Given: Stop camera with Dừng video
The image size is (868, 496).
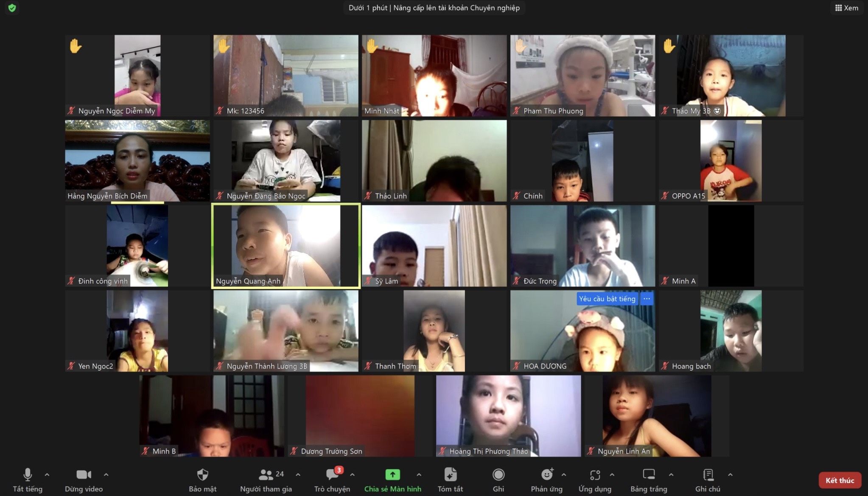Looking at the screenshot, I should coord(84,475).
